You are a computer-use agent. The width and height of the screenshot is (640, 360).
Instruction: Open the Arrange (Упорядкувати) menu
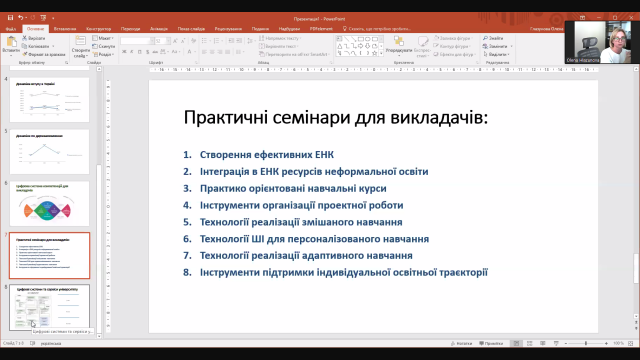click(399, 45)
